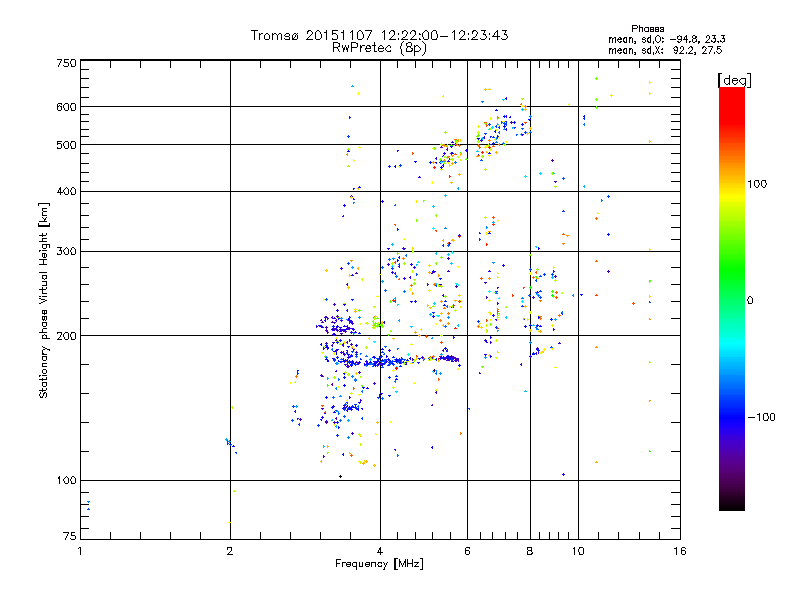The width and height of the screenshot is (800, 600).
Task: Click the 'Phases' header label
Action: click(647, 29)
